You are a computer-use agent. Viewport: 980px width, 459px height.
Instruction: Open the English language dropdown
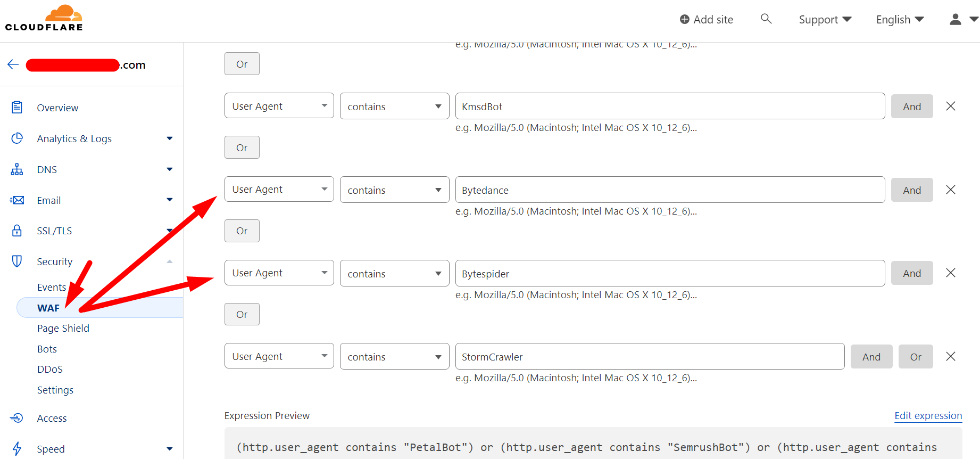click(x=900, y=19)
